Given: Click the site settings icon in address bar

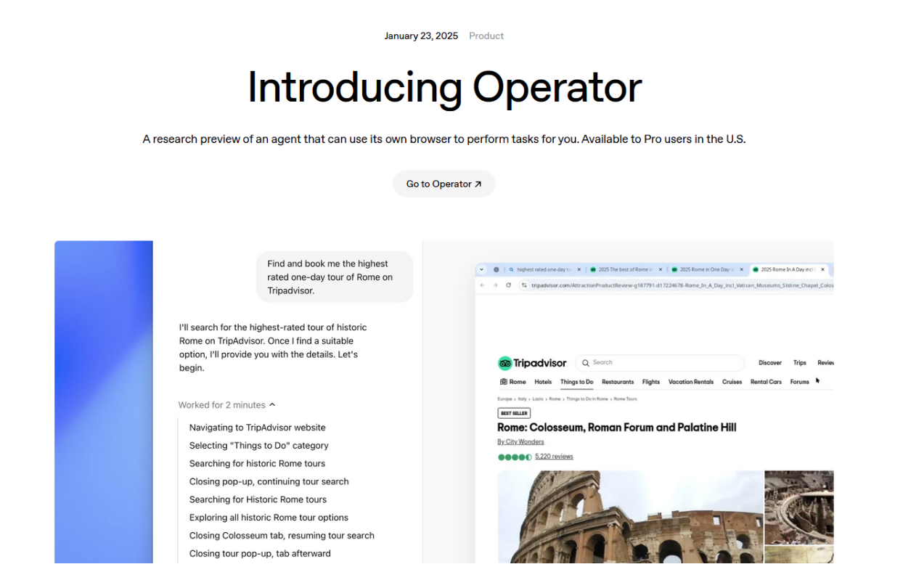Looking at the screenshot, I should pyautogui.click(x=524, y=285).
